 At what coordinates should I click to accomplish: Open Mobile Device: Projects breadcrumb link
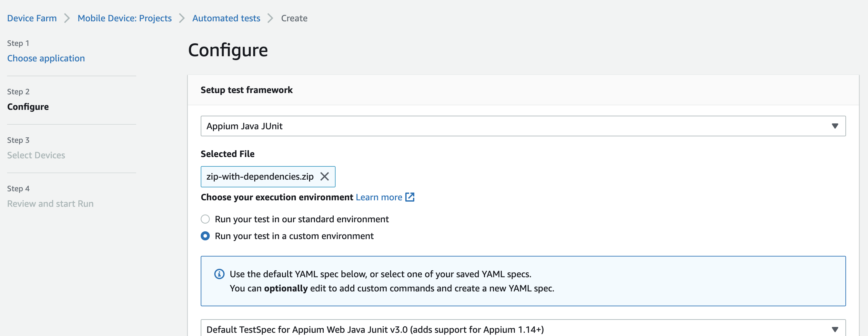[125, 18]
